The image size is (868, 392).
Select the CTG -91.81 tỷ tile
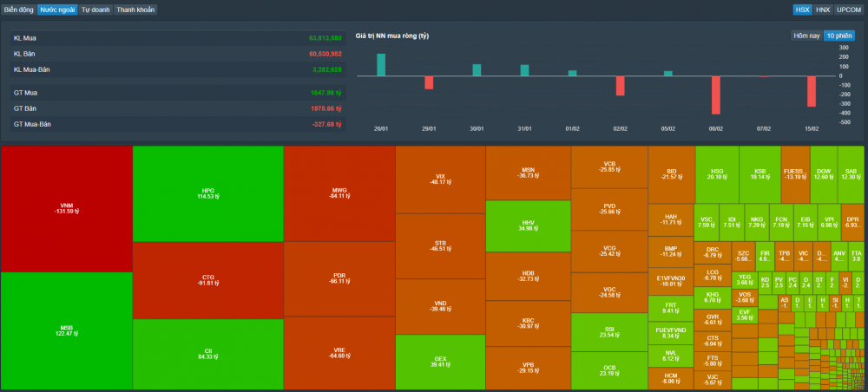click(x=208, y=280)
